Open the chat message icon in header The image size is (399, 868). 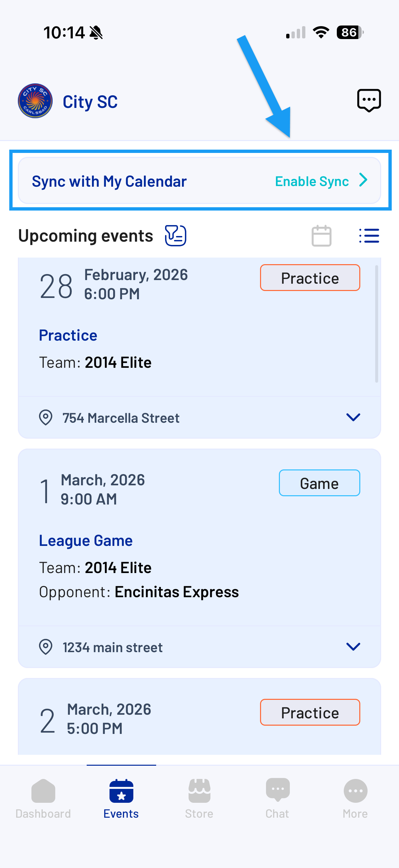tap(369, 100)
